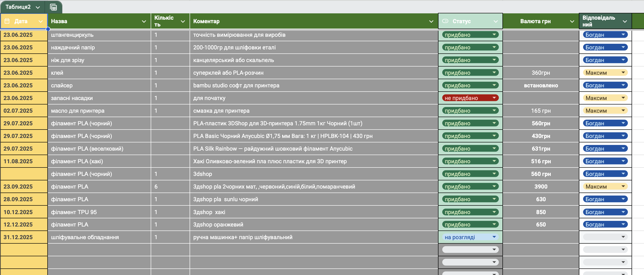Open the Відповідальний column filter arrow

[625, 22]
